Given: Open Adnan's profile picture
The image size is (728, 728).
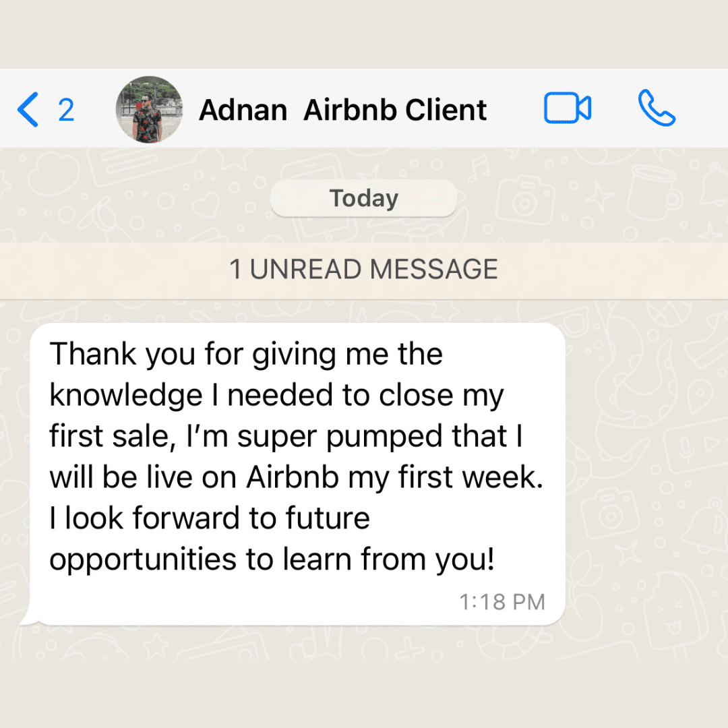Looking at the screenshot, I should 149,110.
